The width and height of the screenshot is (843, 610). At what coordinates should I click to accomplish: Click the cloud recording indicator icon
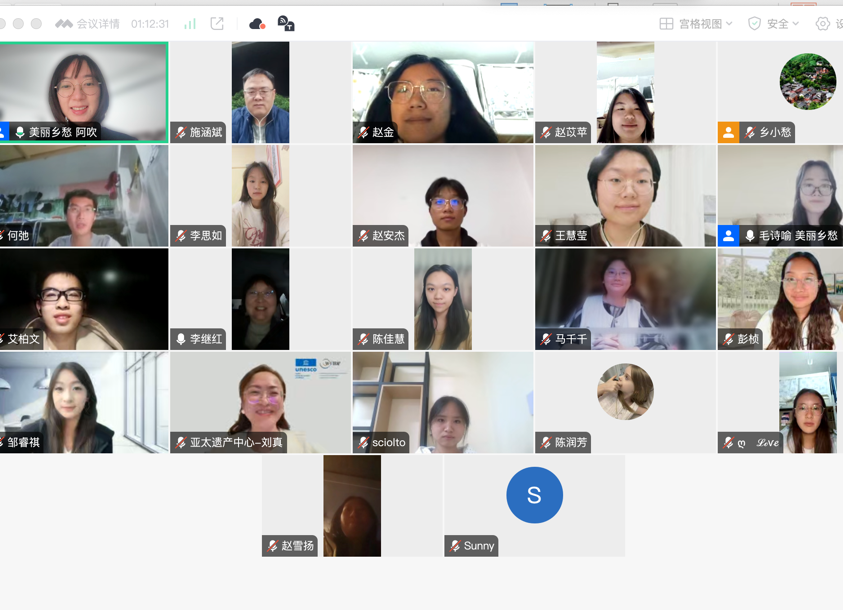(257, 24)
